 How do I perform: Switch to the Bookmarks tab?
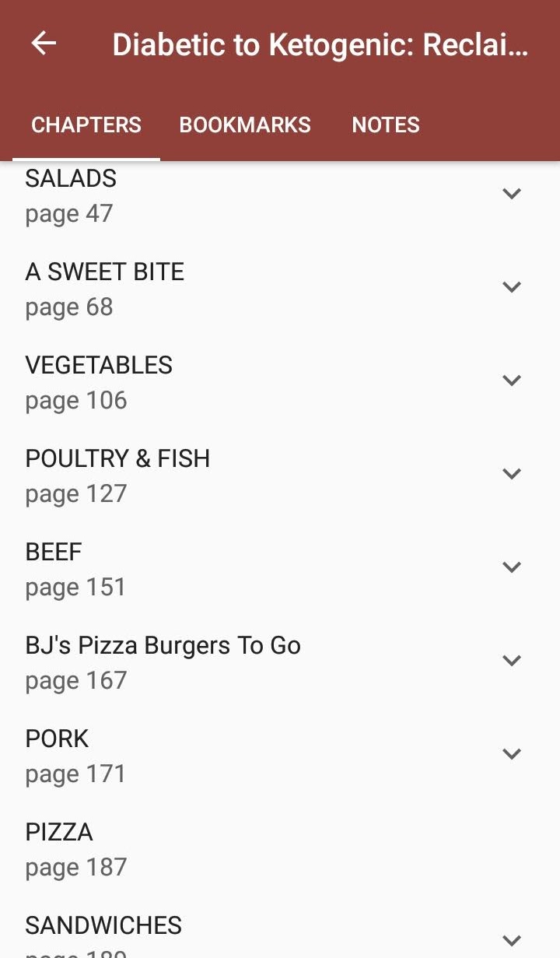pos(245,125)
